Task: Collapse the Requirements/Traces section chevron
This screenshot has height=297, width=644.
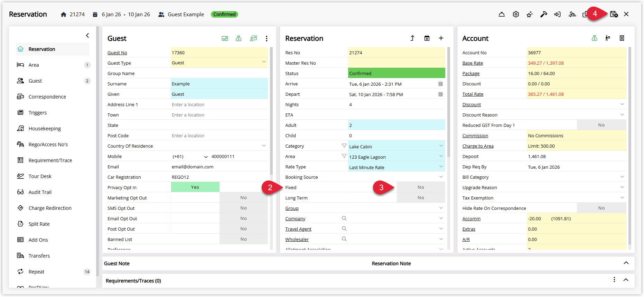Action: [626, 280]
